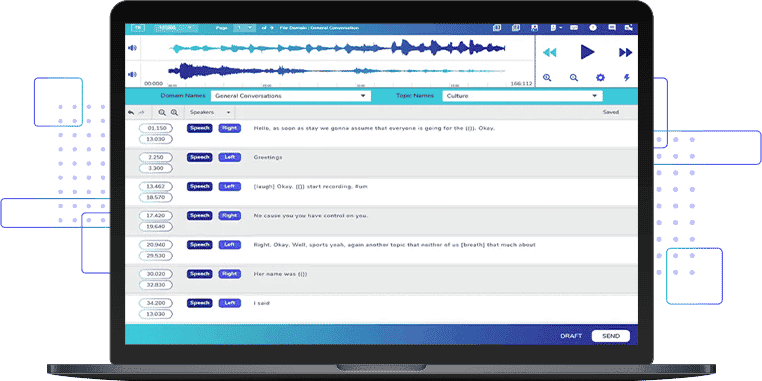Mute the top audio channel speaker
Viewport: 762px width, 381px height.
132,48
